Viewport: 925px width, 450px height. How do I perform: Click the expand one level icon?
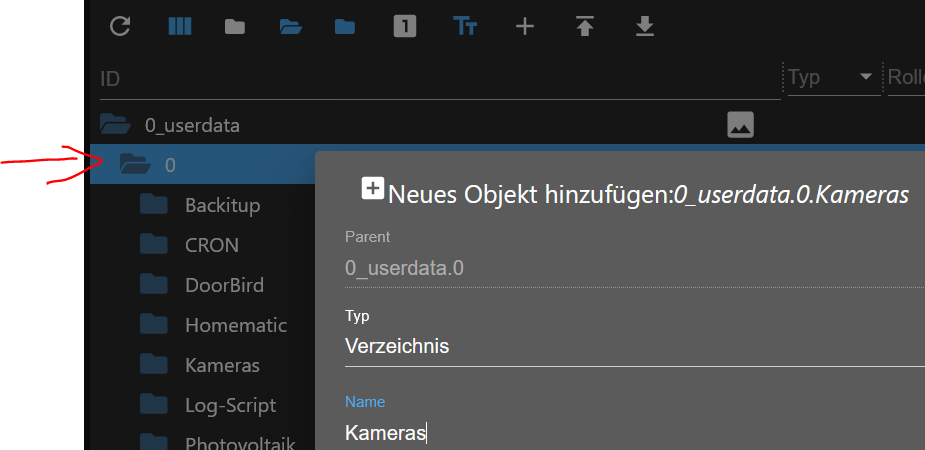point(405,27)
